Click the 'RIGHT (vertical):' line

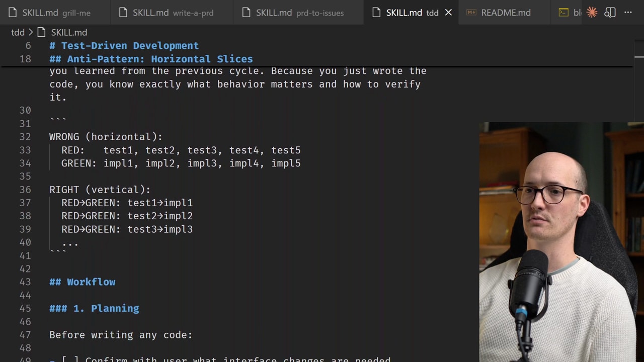100,190
